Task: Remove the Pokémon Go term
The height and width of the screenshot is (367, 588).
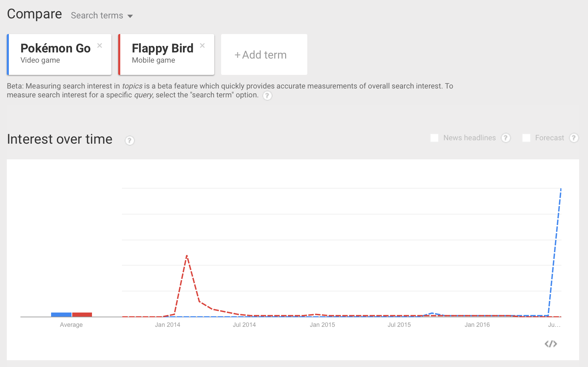Action: click(100, 46)
